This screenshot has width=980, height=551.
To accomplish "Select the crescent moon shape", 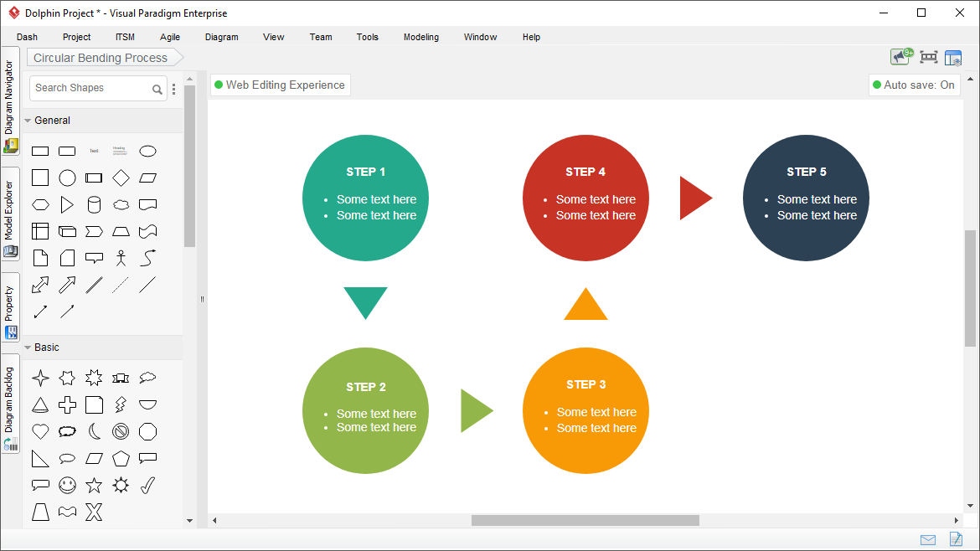I will click(x=94, y=432).
